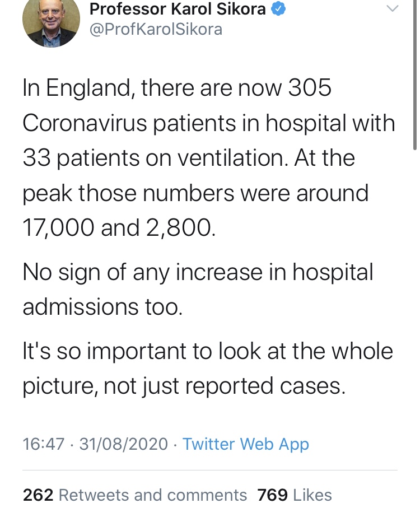This screenshot has width=420, height=508.
Task: Open Professor Karol Sikora's profile picture
Action: point(51,20)
